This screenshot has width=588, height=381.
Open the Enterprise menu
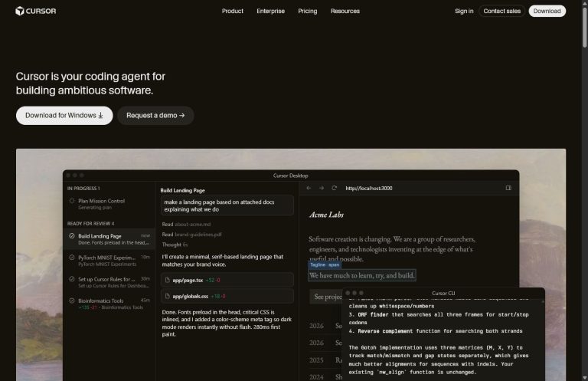(x=271, y=11)
